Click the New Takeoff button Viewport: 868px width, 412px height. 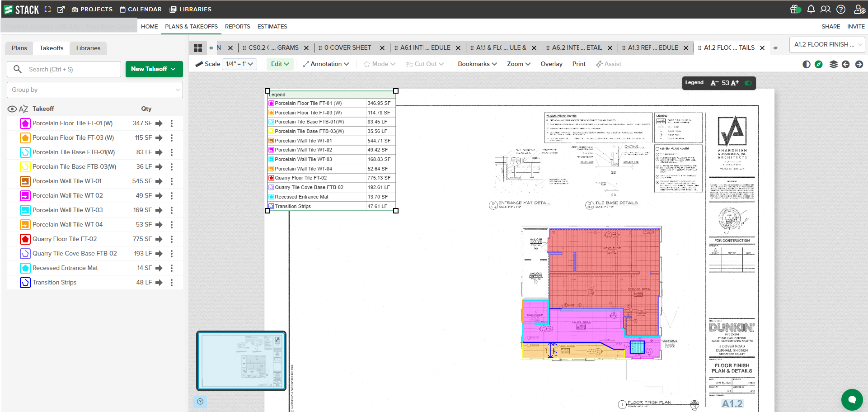(x=154, y=69)
